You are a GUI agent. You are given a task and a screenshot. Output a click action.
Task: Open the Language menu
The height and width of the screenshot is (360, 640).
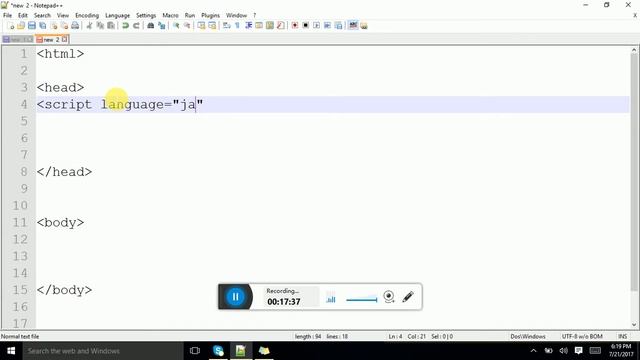[118, 15]
